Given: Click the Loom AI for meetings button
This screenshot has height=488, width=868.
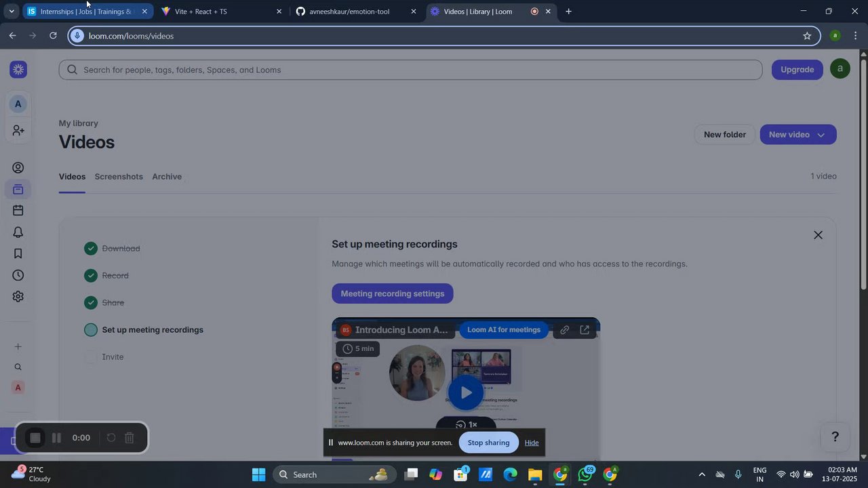Looking at the screenshot, I should click(x=504, y=330).
